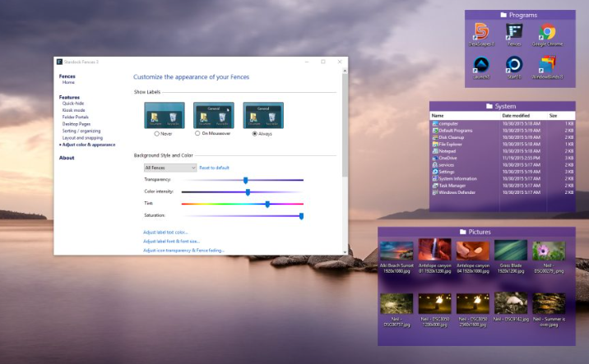This screenshot has width=589, height=364.
Task: Click the Default Programs icon in System fence
Action: click(x=435, y=131)
